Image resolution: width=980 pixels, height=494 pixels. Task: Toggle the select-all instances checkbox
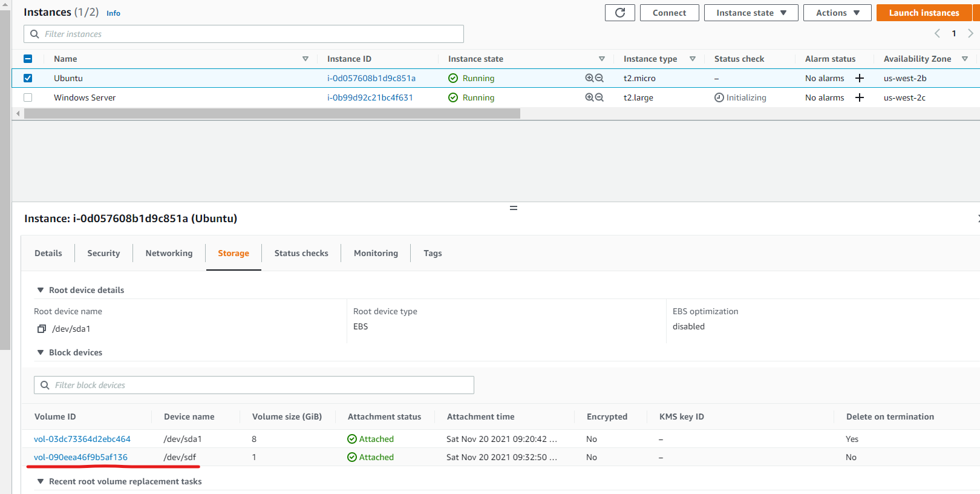pos(28,59)
